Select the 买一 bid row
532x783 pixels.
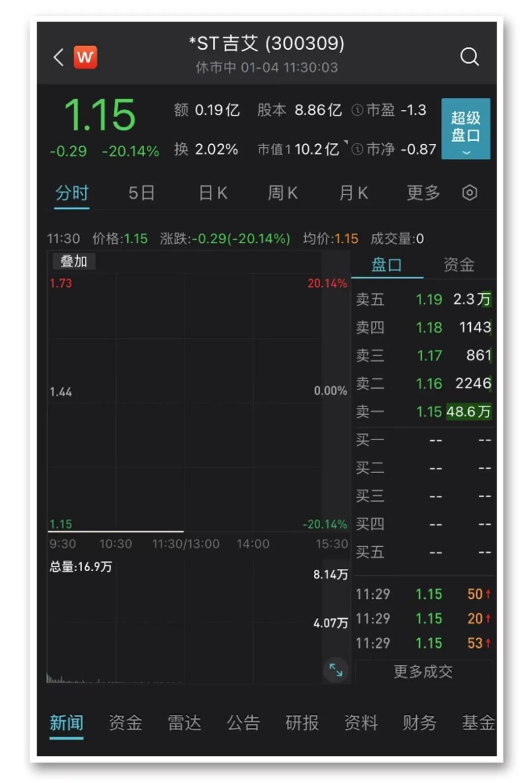[424, 440]
